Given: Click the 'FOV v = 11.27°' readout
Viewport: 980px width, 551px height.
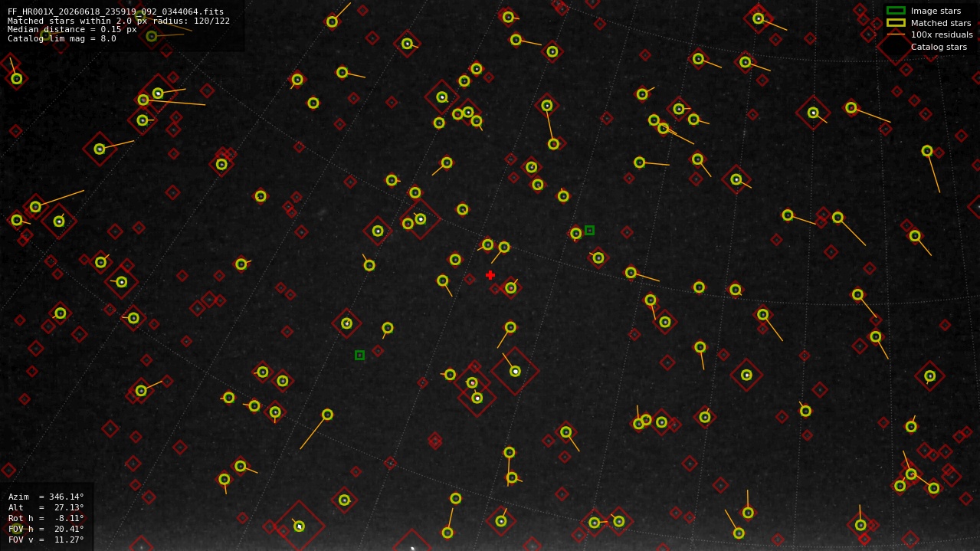Looking at the screenshot, I should click(x=46, y=540).
